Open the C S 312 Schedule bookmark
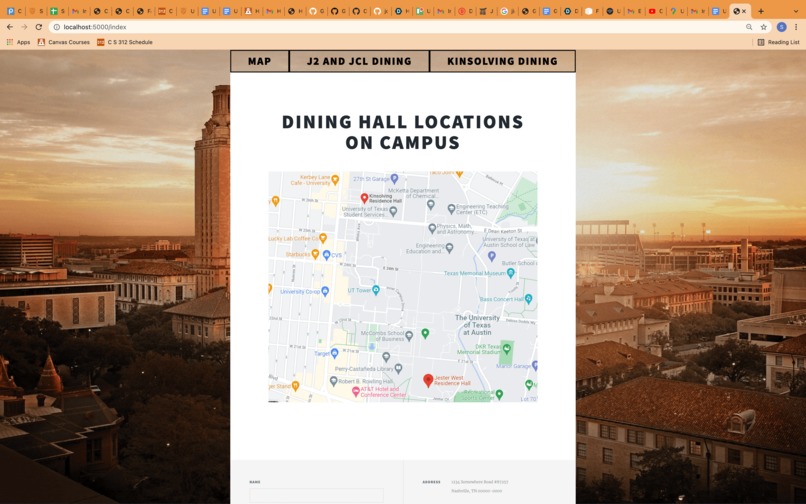 click(125, 42)
